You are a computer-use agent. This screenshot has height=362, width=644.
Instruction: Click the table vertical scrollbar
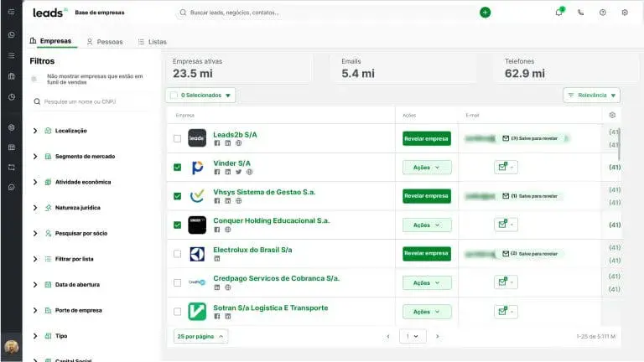(619, 144)
